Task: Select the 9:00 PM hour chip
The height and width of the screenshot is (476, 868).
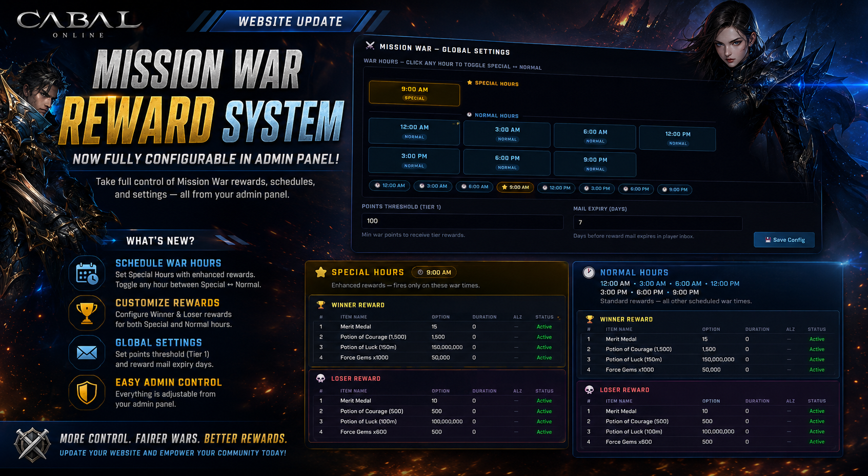Action: (x=675, y=189)
